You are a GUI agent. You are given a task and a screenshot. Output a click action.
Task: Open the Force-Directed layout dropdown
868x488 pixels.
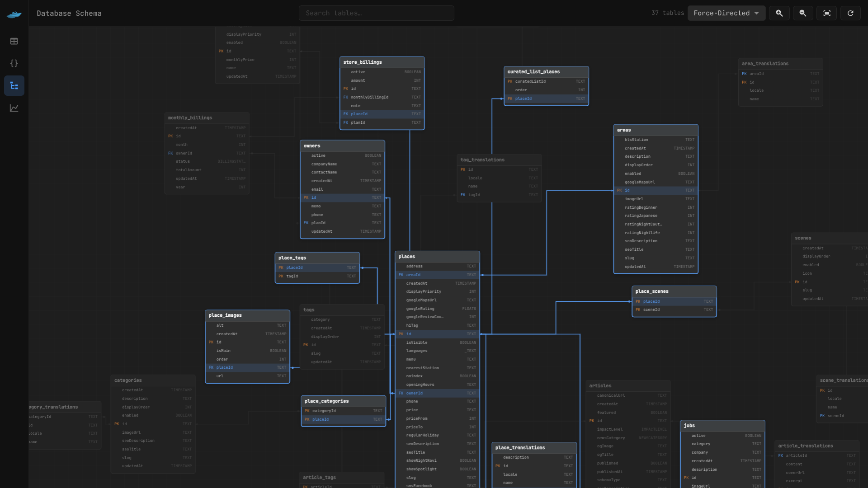pyautogui.click(x=726, y=13)
